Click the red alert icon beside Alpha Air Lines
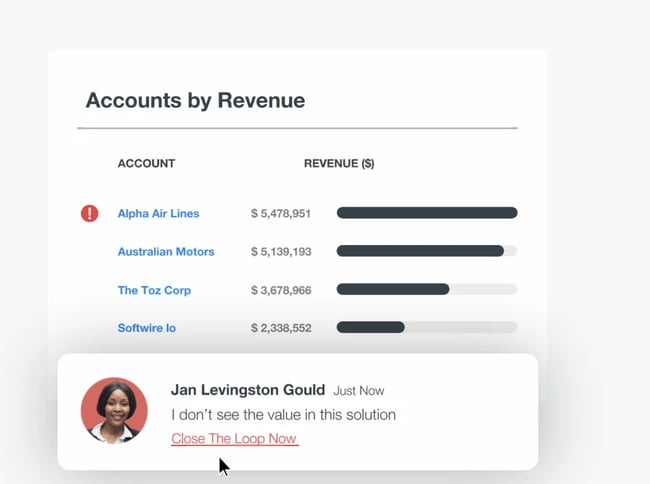The image size is (650, 484). [x=90, y=213]
